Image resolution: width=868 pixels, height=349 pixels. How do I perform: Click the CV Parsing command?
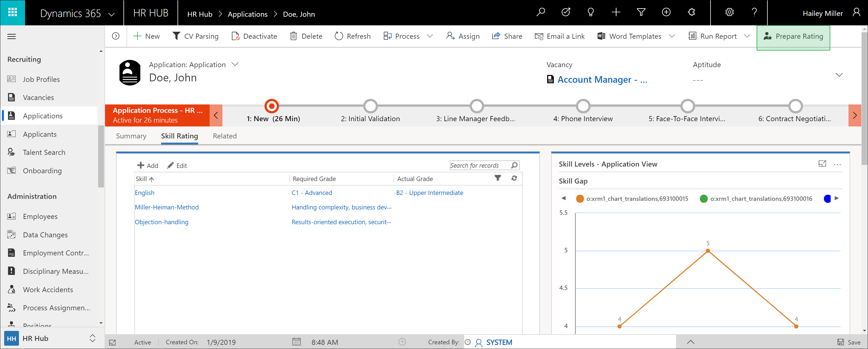coord(195,36)
